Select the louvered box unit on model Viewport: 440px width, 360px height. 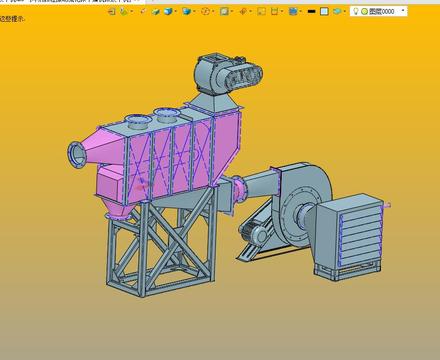[348, 237]
